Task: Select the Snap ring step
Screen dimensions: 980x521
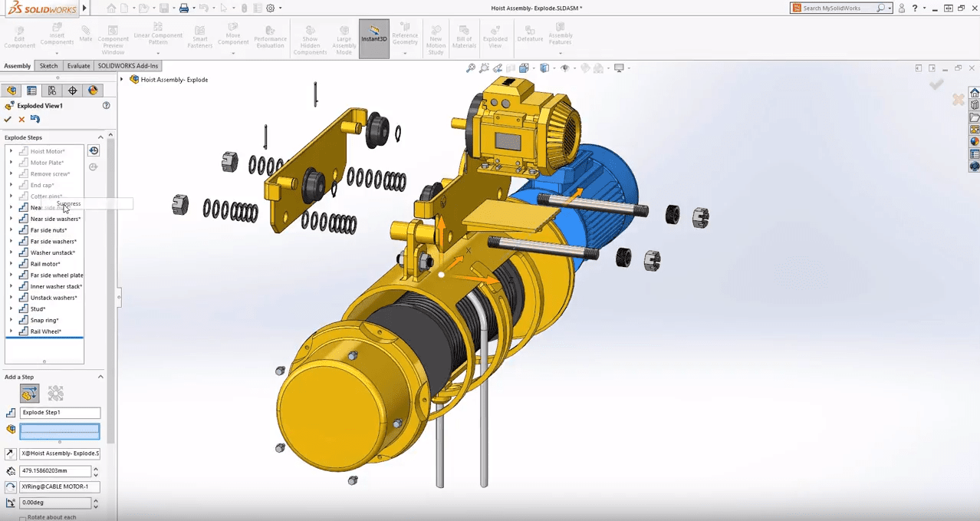Action: coord(44,320)
